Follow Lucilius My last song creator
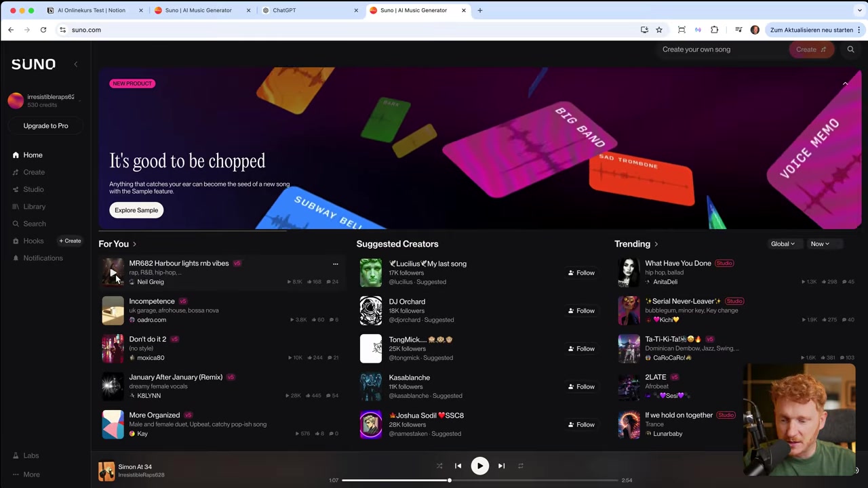 coord(581,273)
